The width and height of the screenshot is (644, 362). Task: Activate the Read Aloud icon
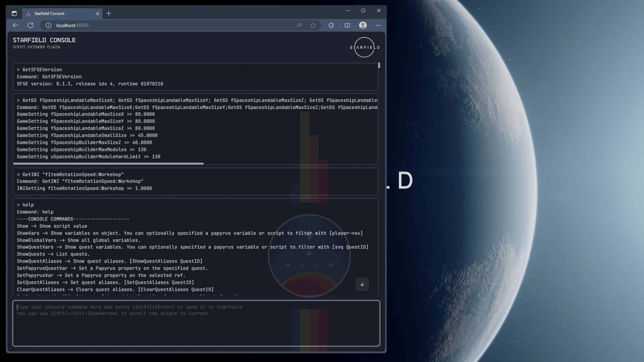pos(299,25)
